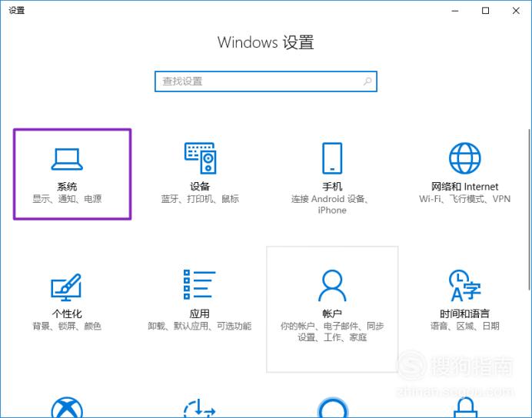Open the 网络和 Internet globe icon
This screenshot has height=418, width=532.
(x=465, y=158)
